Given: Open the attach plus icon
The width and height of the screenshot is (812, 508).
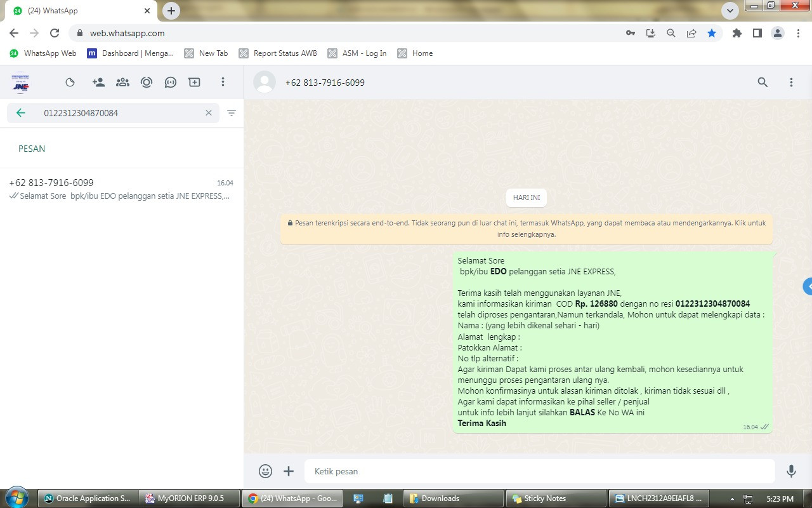Looking at the screenshot, I should pos(289,471).
